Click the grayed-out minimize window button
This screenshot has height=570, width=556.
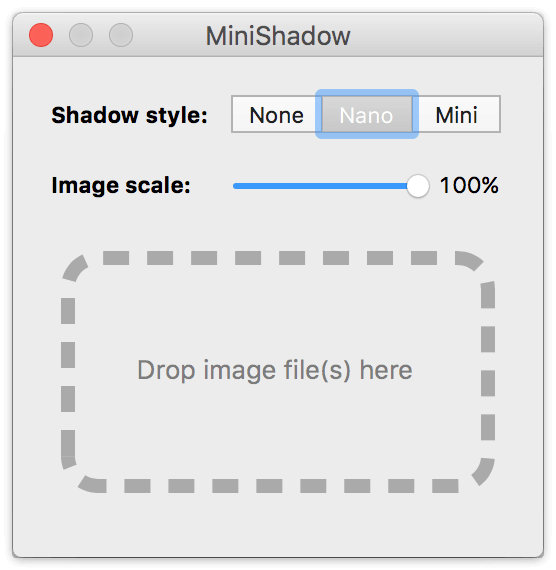click(81, 35)
